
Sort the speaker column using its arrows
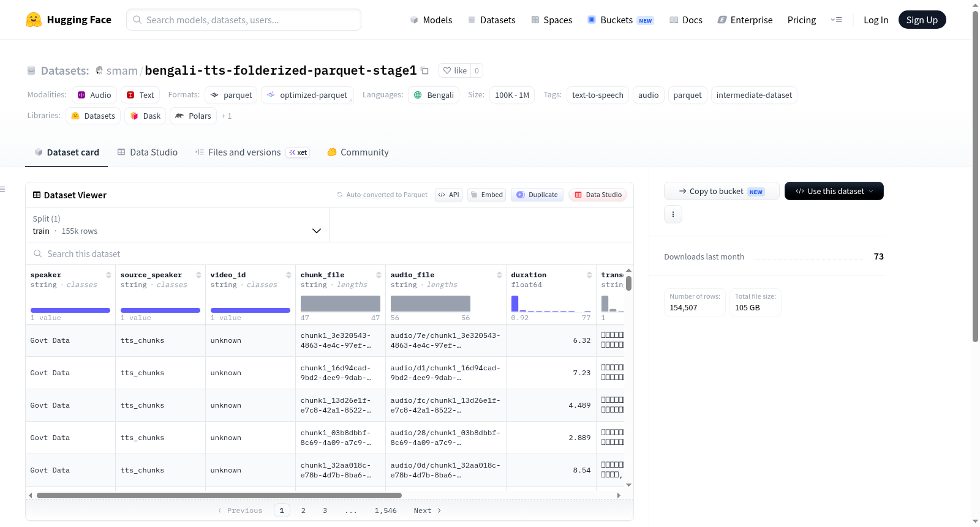pos(108,275)
